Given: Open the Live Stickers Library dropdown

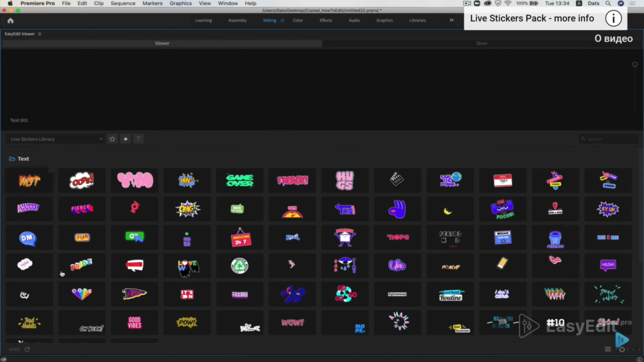Looking at the screenshot, I should click(56, 139).
